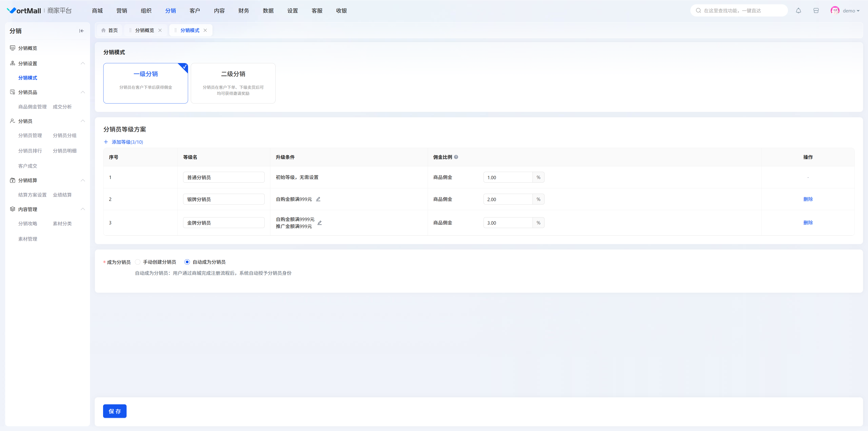Click the 佣金比例 help question icon
The image size is (868, 431).
point(456,157)
